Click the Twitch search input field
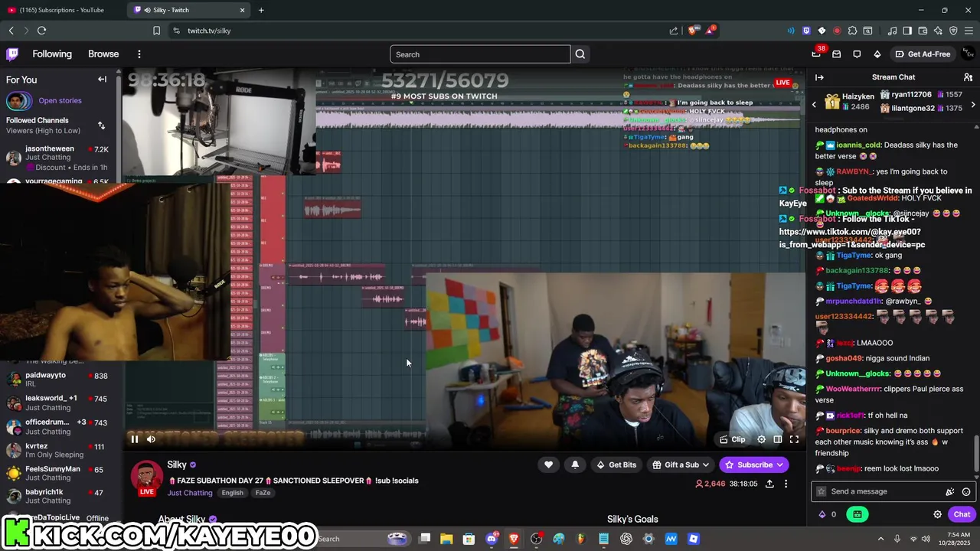 pyautogui.click(x=480, y=54)
